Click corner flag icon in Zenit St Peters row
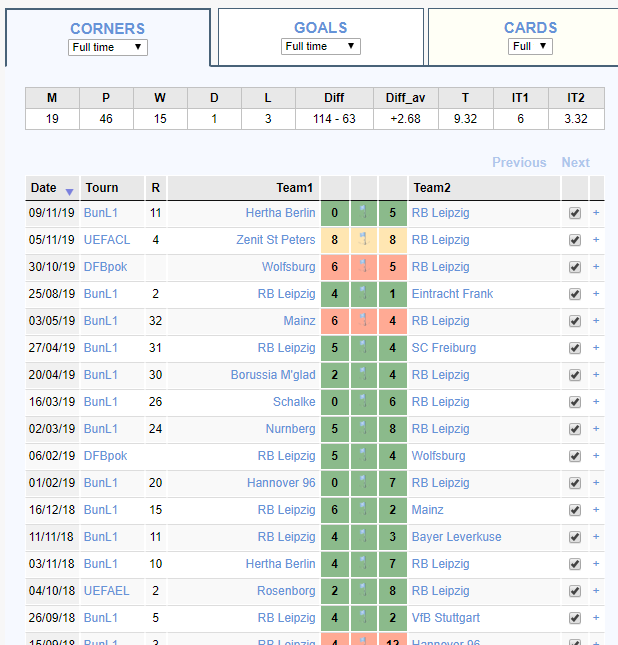The height and width of the screenshot is (645, 618). (363, 239)
